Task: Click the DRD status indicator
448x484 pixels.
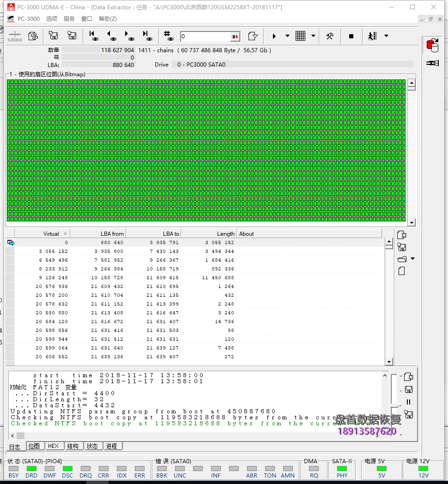Action: pyautogui.click(x=31, y=469)
